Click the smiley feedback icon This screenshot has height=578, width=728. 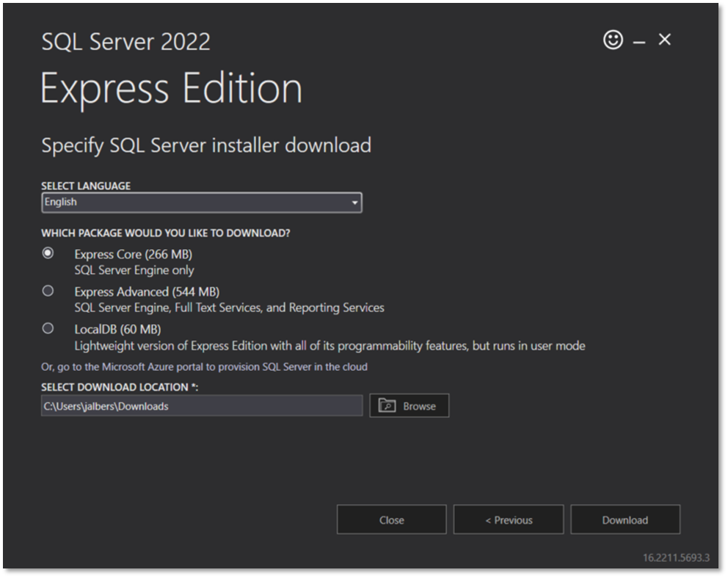(x=615, y=40)
